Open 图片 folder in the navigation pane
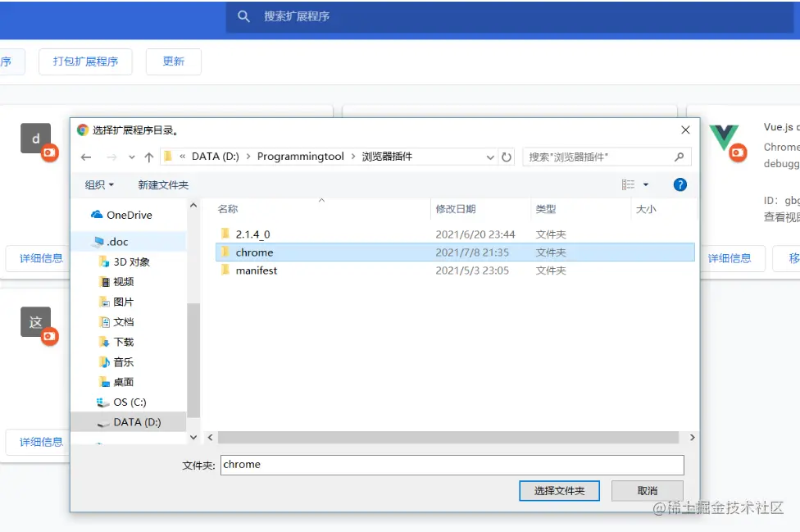The height and width of the screenshot is (532, 800). 123,302
